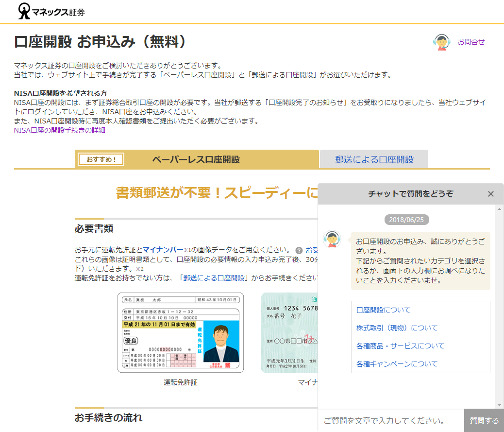Click the chat greeting message bubble
This screenshot has height=432, width=504.
(420, 261)
